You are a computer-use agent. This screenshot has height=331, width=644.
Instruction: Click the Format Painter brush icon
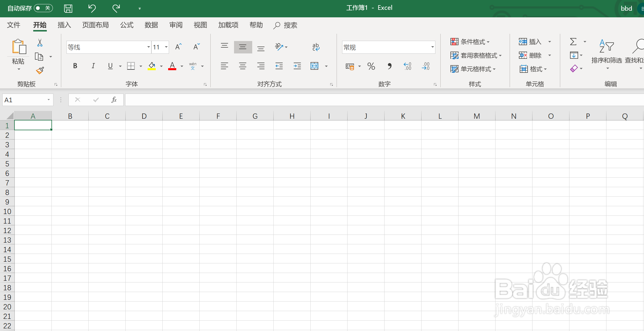click(x=40, y=70)
